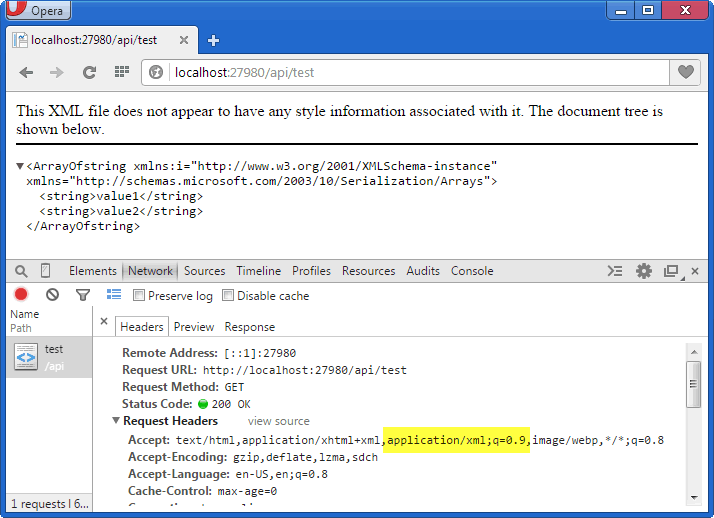Toggle large request rows view
The width and height of the screenshot is (714, 518).
click(x=114, y=295)
